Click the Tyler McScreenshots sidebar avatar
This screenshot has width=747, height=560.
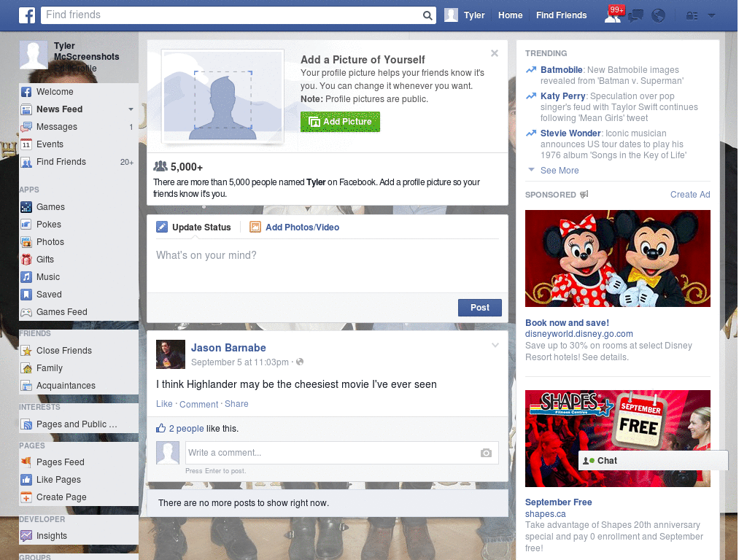pyautogui.click(x=34, y=55)
